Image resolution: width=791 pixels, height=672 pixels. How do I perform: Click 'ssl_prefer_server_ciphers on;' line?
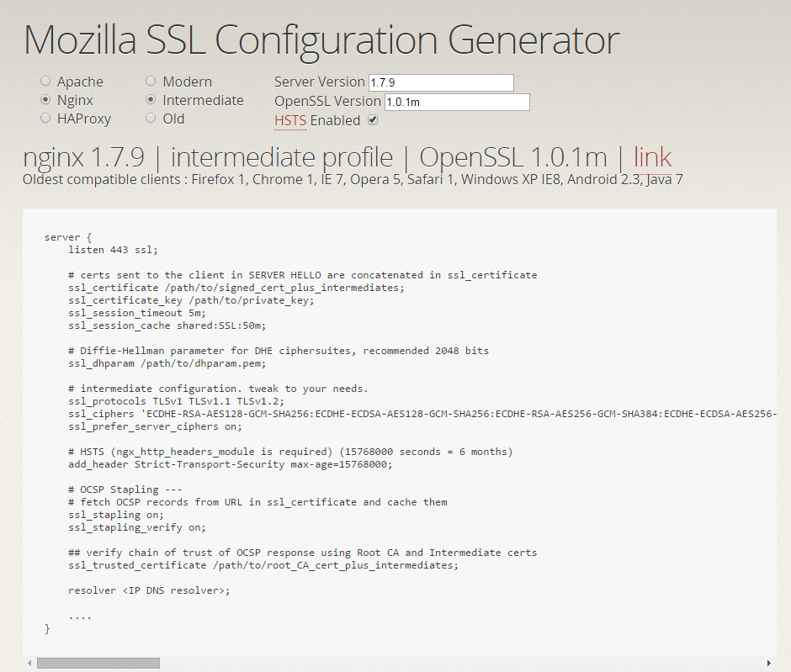click(x=155, y=426)
